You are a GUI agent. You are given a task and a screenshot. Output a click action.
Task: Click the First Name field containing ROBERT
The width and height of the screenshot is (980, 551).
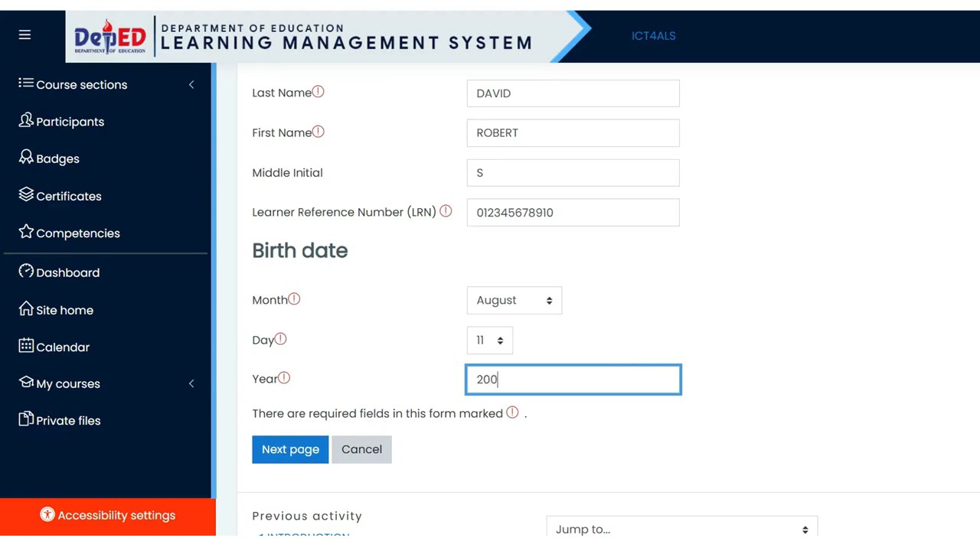point(573,133)
